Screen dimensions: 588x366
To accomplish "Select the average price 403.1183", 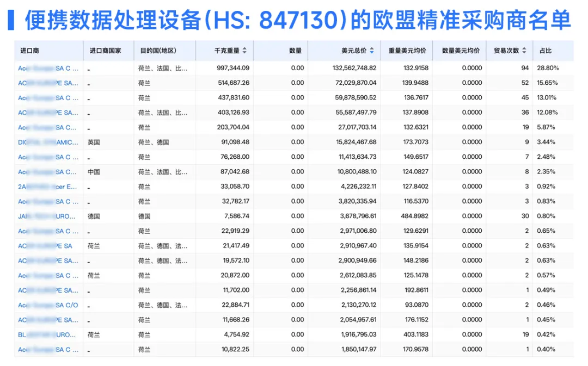I will coord(416,334).
